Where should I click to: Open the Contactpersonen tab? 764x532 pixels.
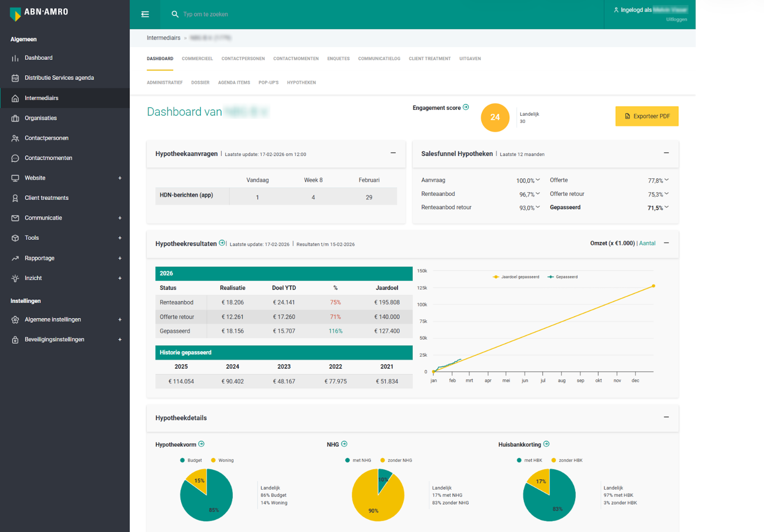click(243, 59)
